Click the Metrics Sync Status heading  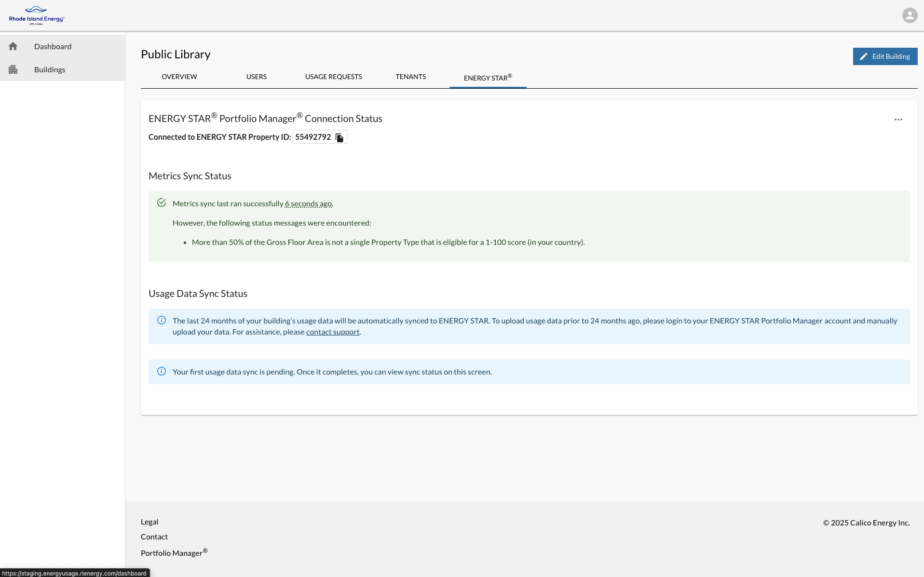coord(190,176)
